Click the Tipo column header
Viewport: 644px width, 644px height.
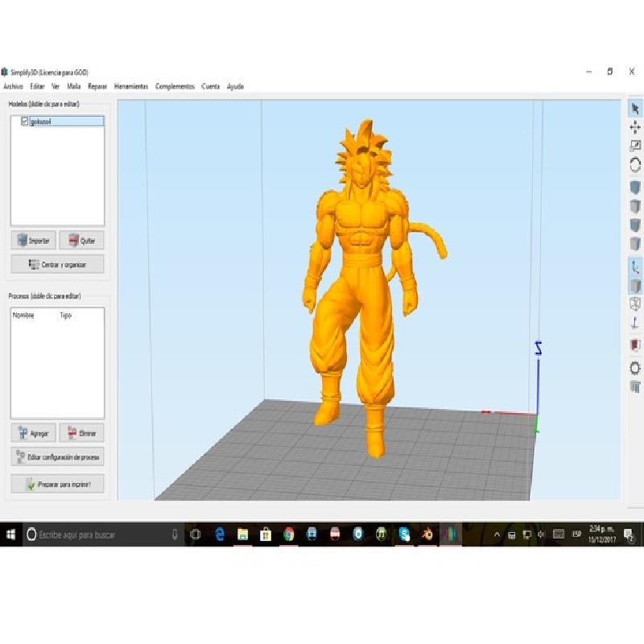click(x=66, y=315)
